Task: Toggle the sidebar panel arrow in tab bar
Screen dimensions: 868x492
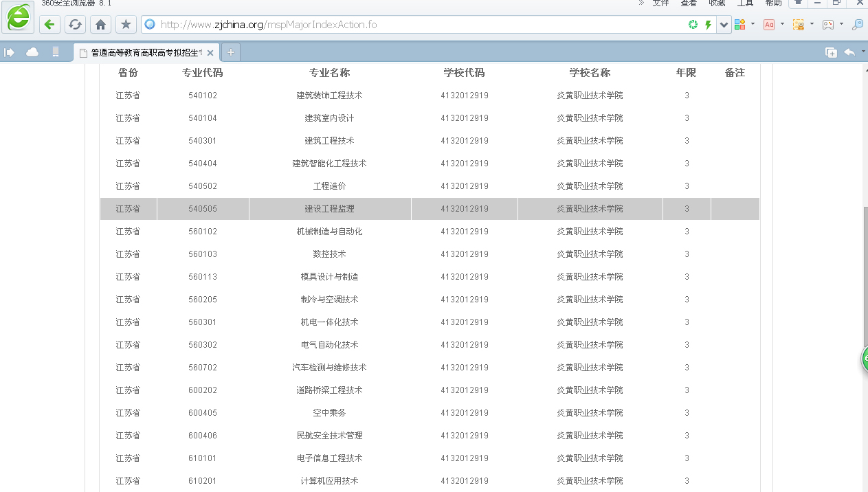Action: tap(10, 52)
